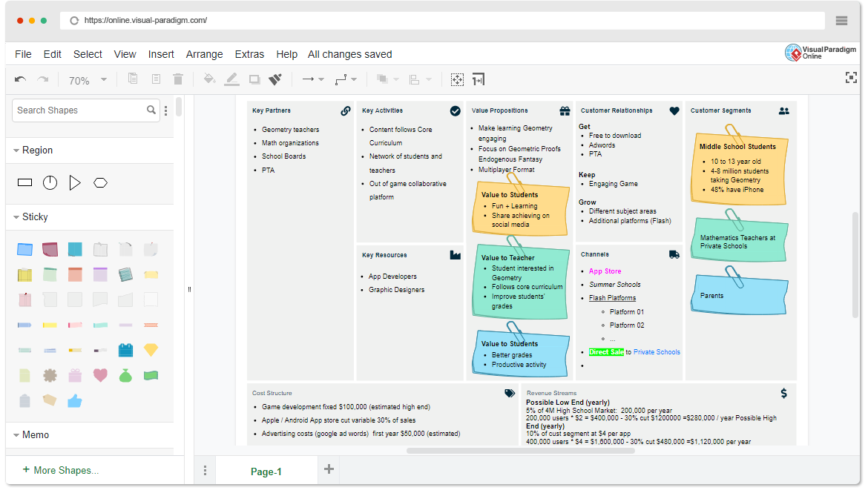The height and width of the screenshot is (493, 868).
Task: Open the View menu
Action: 125,54
